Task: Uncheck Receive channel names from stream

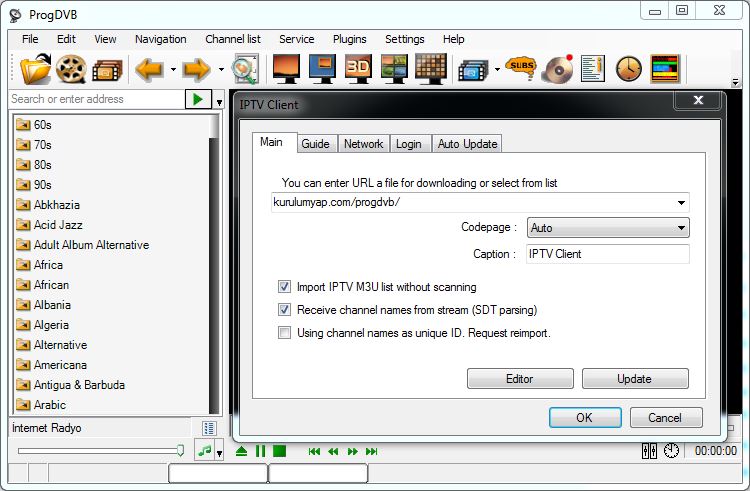Action: [x=284, y=309]
